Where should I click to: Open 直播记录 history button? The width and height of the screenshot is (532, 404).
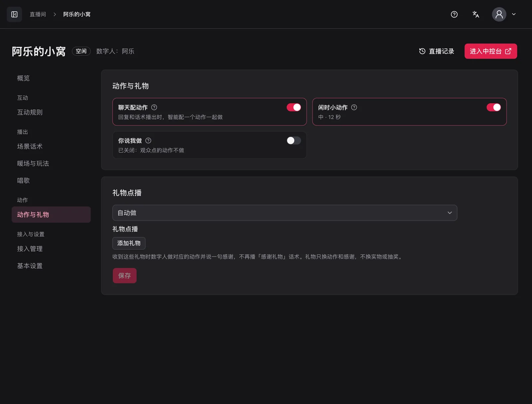pyautogui.click(x=437, y=51)
